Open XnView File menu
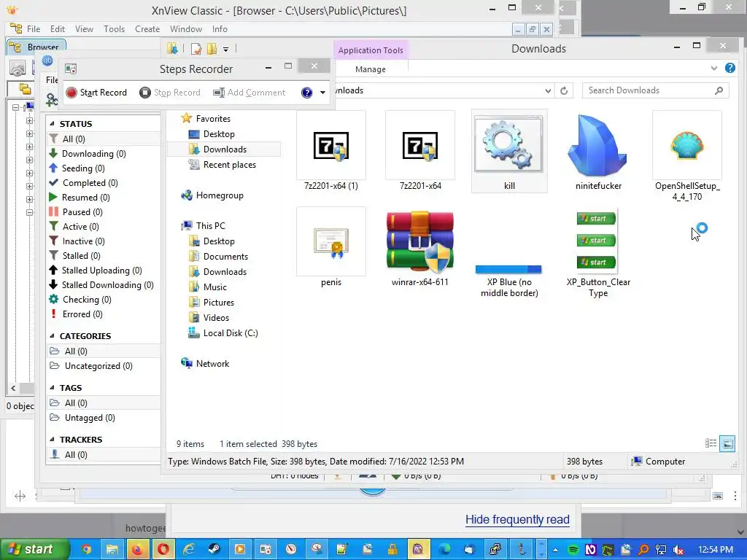This screenshot has height=560, width=747. 34,29
